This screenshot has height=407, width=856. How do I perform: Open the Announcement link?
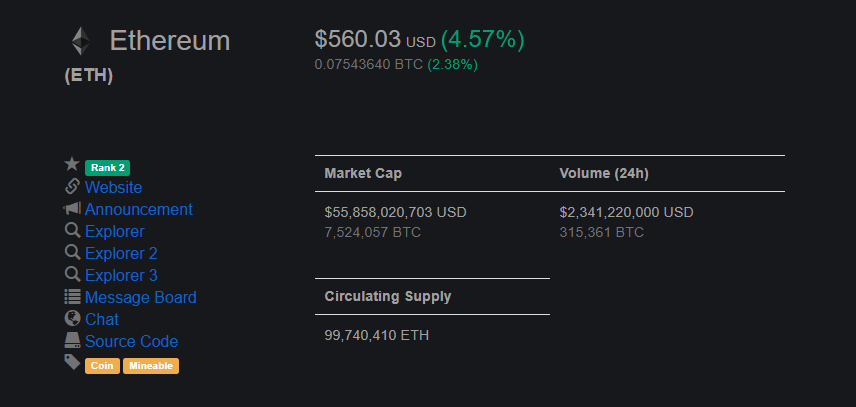point(139,210)
